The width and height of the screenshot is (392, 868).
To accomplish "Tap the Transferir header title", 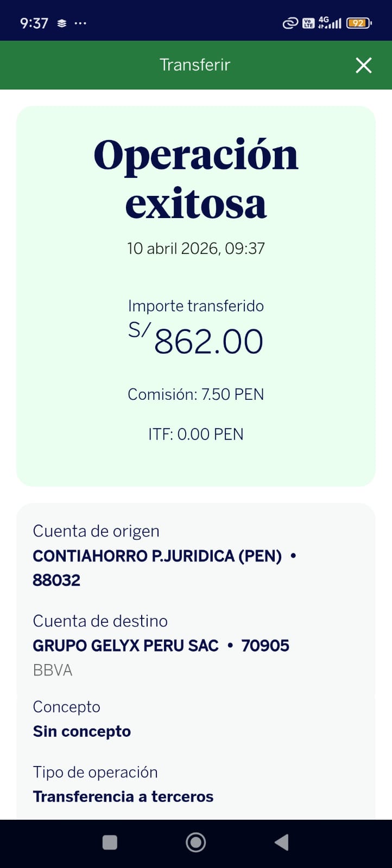I will click(195, 65).
